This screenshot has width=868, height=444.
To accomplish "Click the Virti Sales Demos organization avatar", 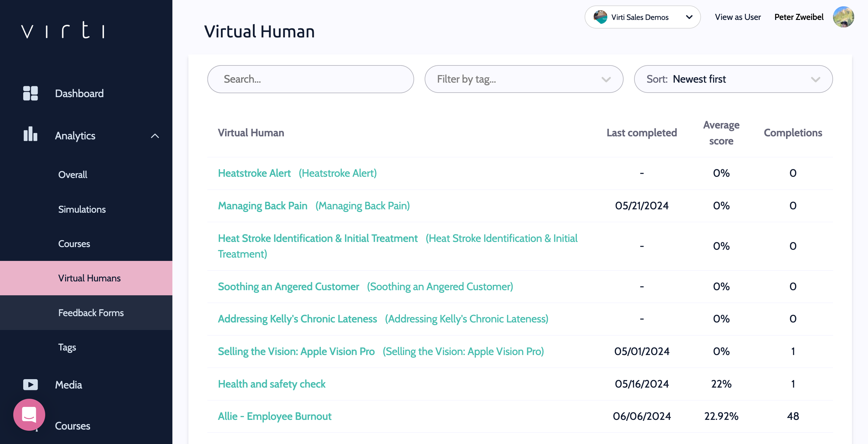I will 600,17.
